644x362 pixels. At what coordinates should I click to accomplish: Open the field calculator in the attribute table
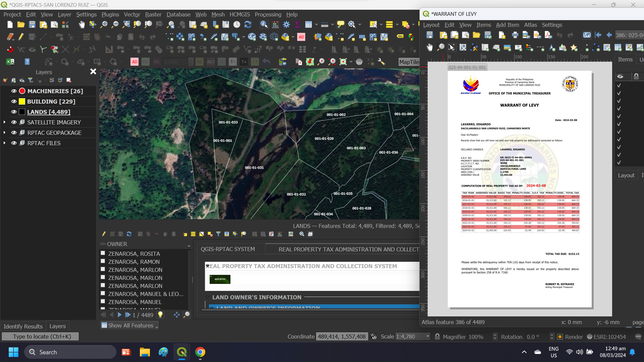pos(280,234)
